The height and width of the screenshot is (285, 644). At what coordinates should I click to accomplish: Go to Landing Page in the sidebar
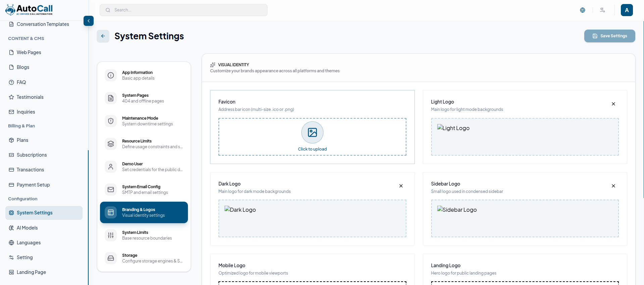tap(44, 272)
